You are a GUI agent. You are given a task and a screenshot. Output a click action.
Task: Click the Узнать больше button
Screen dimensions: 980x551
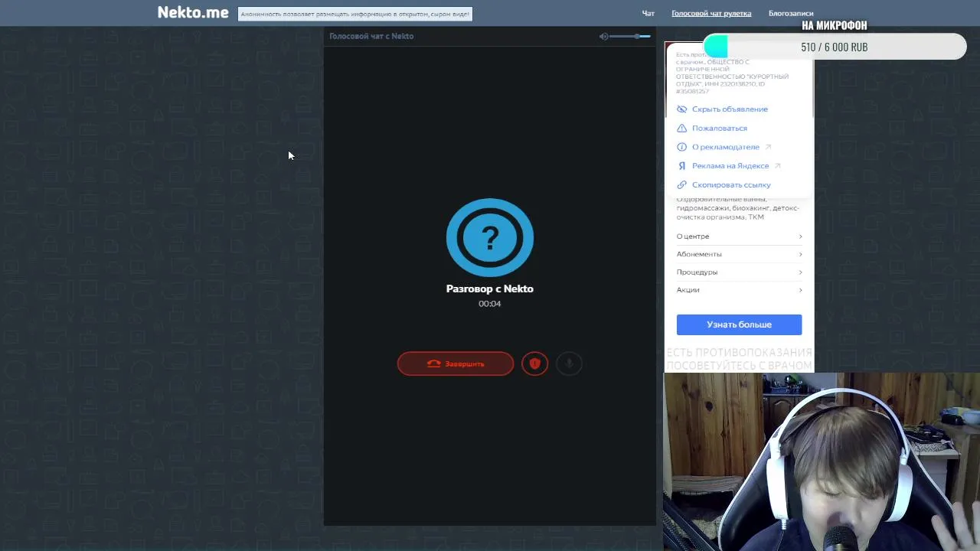pos(739,324)
